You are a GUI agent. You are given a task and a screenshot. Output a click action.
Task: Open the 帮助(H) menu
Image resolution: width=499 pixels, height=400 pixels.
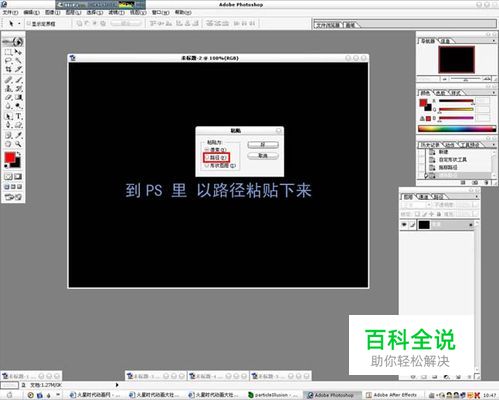pyautogui.click(x=183, y=12)
